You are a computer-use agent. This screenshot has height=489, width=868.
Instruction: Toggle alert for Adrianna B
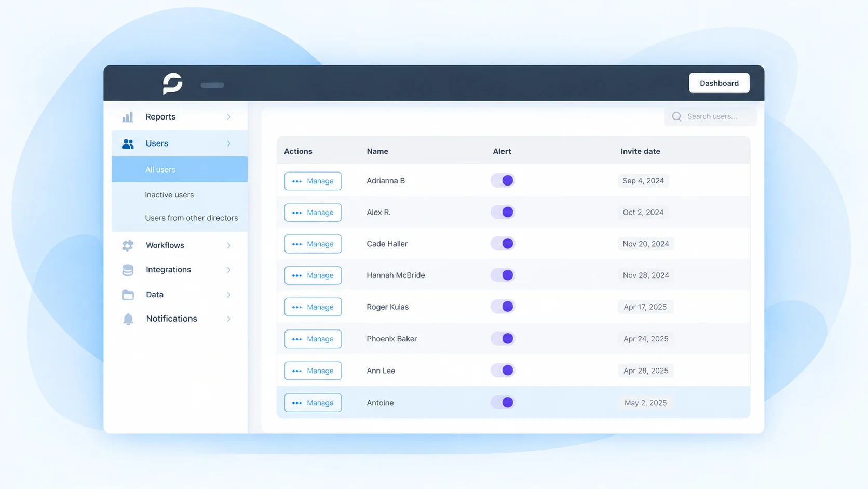[503, 180]
